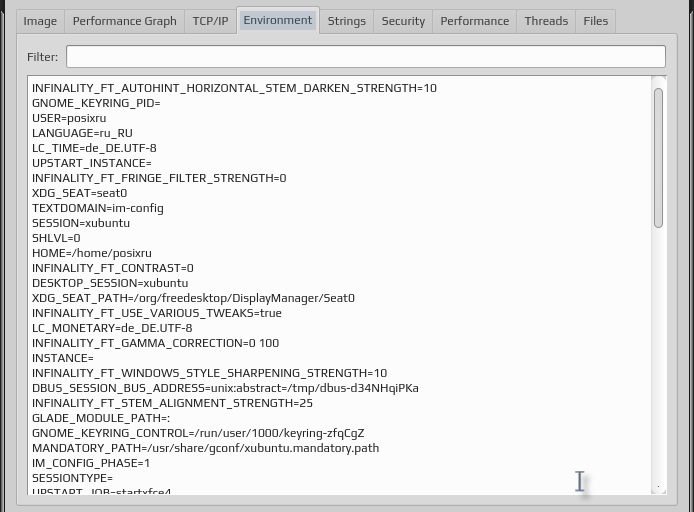Select the SESSION=xubuntu line
Image resolution: width=694 pixels, height=512 pixels.
(x=81, y=223)
